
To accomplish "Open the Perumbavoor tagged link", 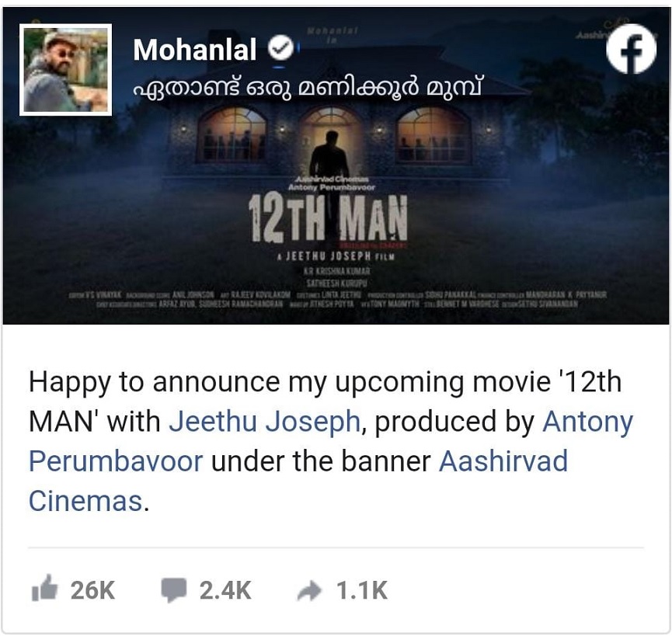I will (116, 461).
